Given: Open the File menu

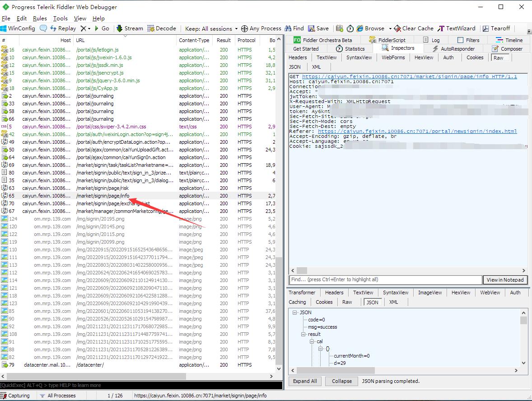Looking at the screenshot, I should click(6, 19).
